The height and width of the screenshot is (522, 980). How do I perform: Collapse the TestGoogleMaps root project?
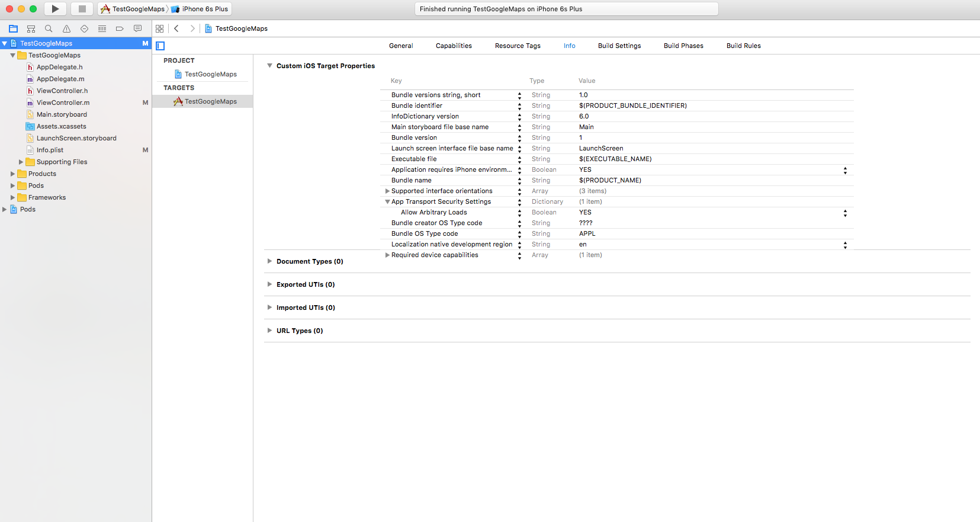(x=4, y=43)
